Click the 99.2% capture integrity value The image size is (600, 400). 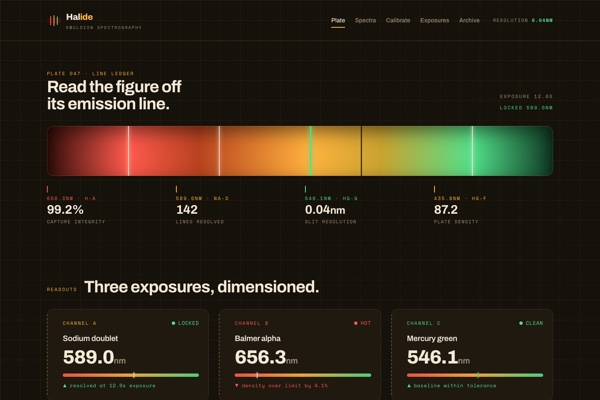(65, 210)
